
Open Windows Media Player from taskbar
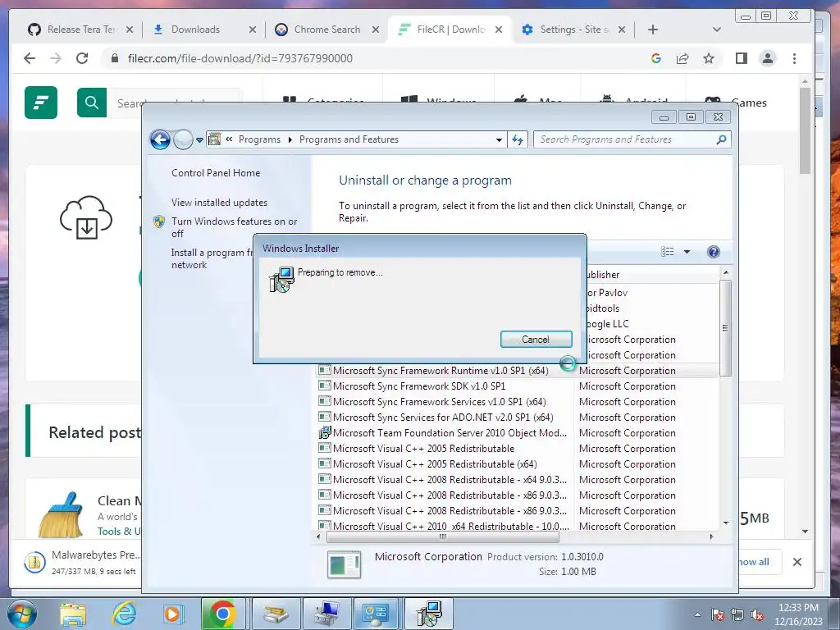(173, 614)
